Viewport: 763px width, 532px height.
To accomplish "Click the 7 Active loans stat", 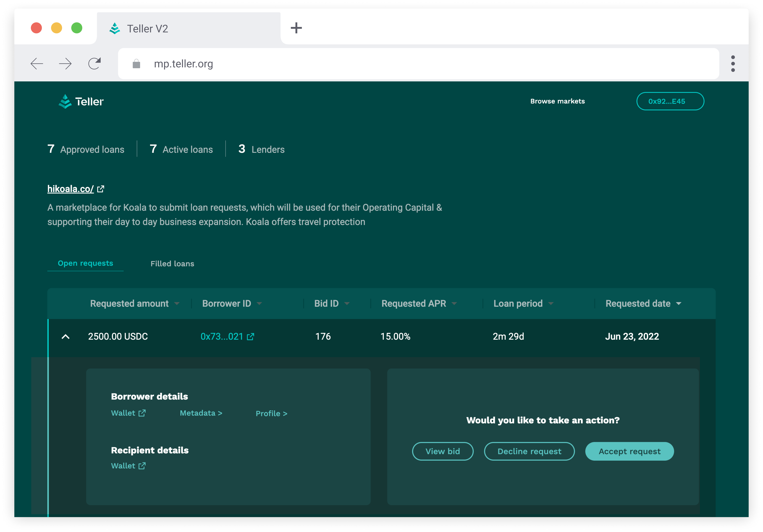I will (x=181, y=149).
